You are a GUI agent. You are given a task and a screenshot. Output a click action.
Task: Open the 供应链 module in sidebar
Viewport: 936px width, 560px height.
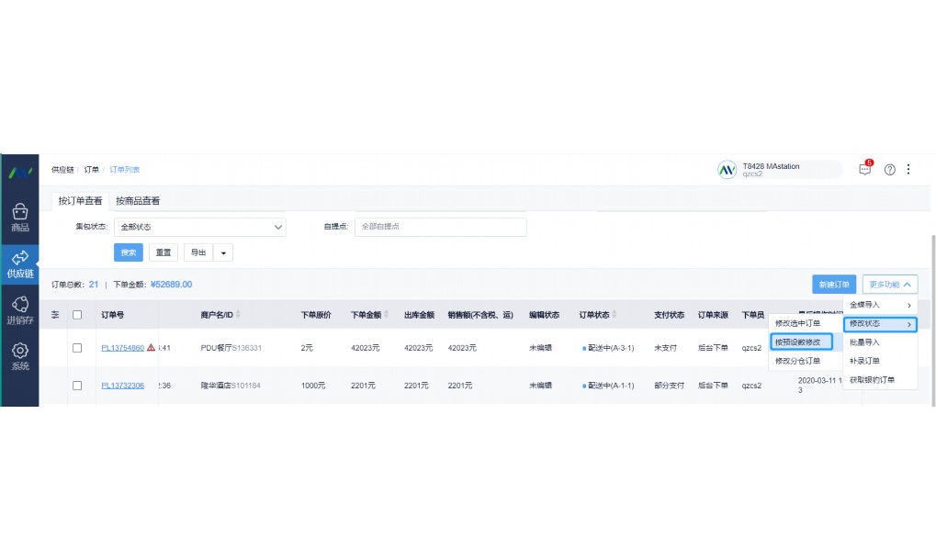coord(19,264)
